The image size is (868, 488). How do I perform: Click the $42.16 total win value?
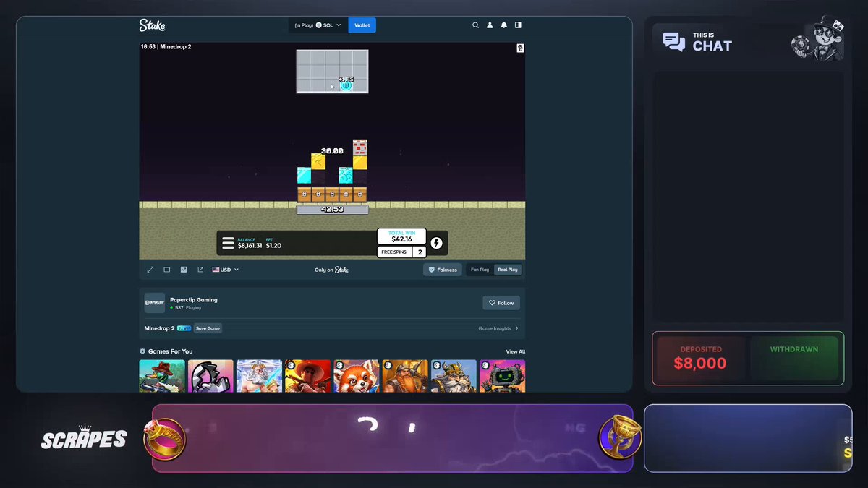401,239
